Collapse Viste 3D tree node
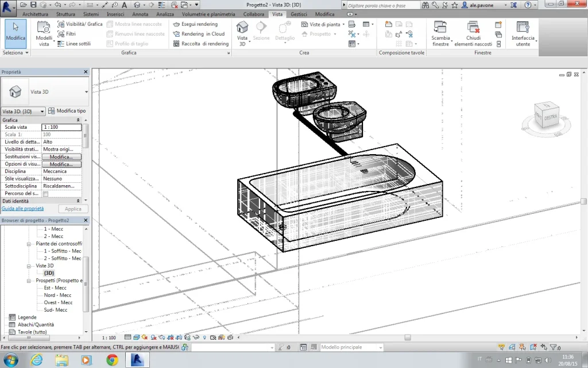Screen dimensions: 588x368 (29, 266)
